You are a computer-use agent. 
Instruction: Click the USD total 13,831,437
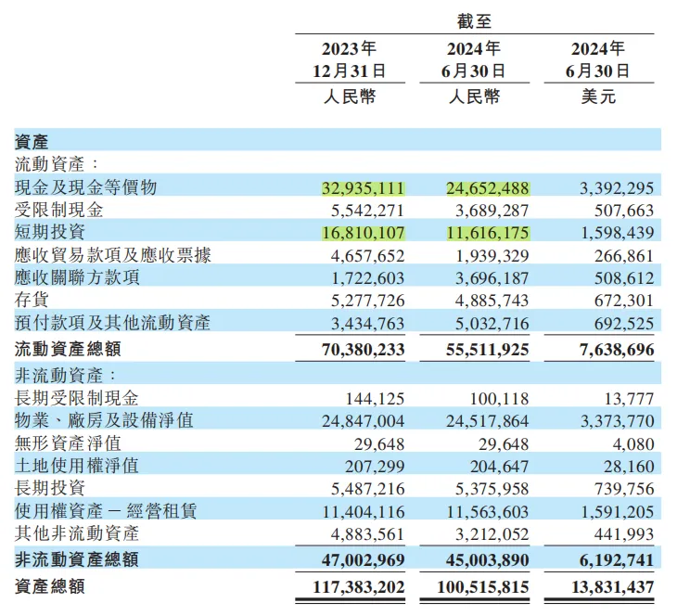tap(613, 587)
